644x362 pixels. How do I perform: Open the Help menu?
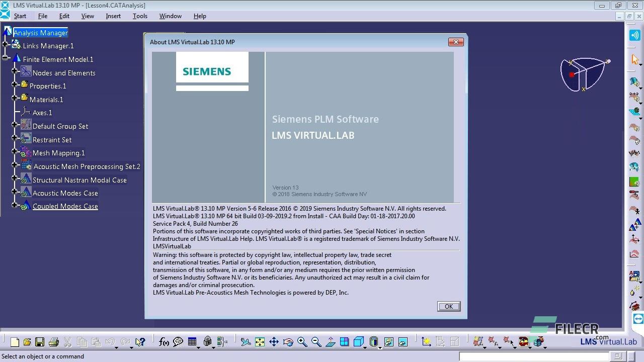pos(200,16)
